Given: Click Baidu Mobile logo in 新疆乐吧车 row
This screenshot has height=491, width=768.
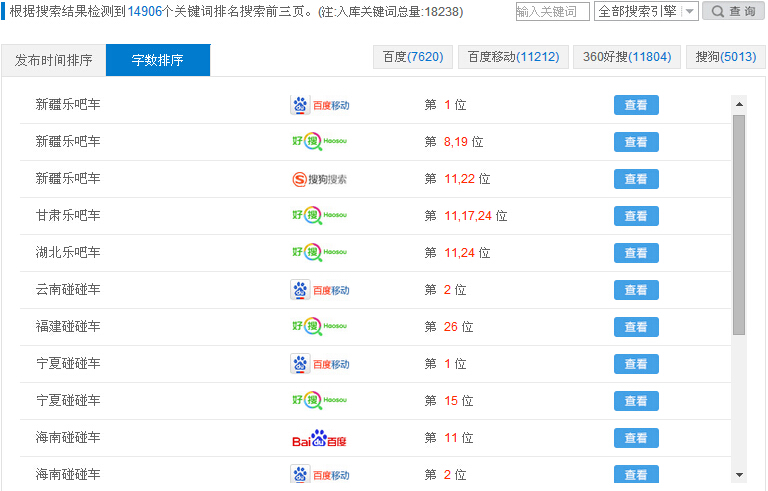Looking at the screenshot, I should coord(320,105).
